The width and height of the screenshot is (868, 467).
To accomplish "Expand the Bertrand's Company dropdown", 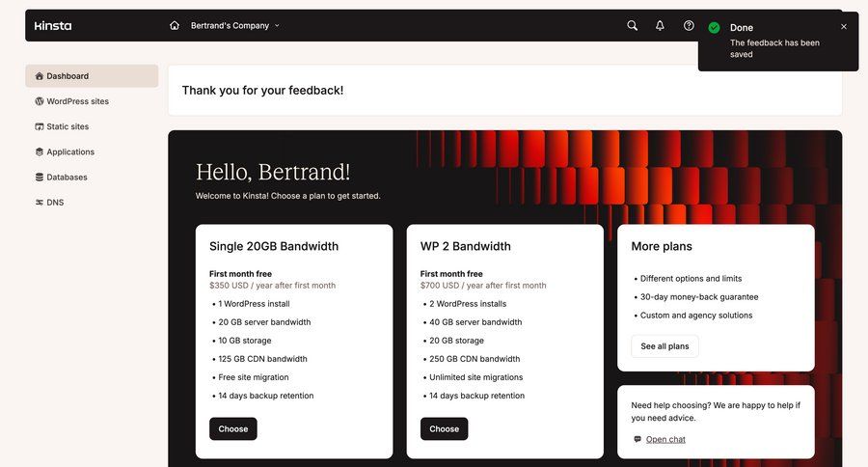I will [235, 26].
